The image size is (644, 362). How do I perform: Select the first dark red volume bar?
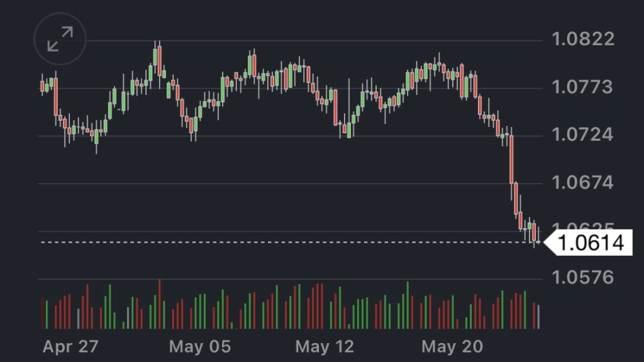[43, 313]
